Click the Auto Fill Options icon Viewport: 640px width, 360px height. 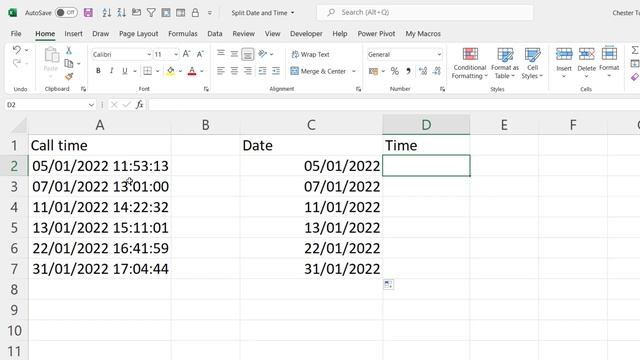coord(389,284)
